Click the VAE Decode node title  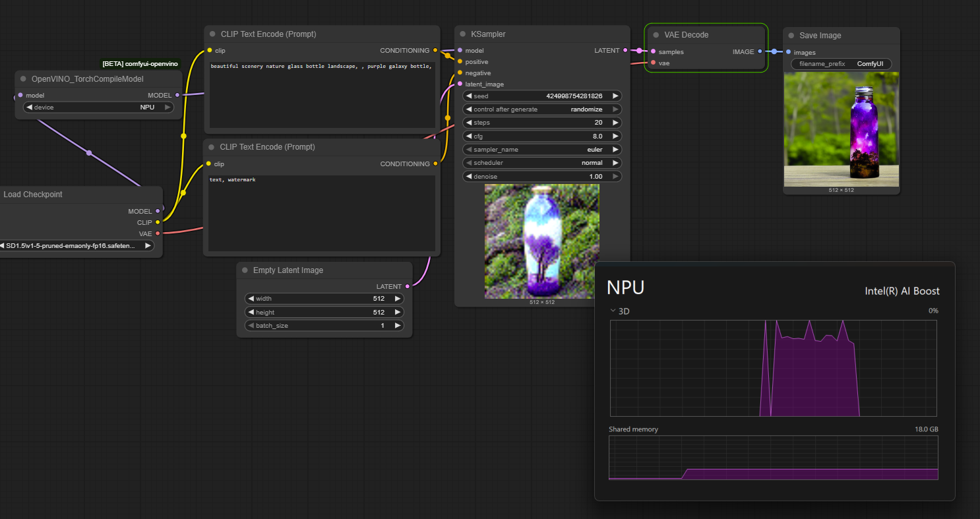687,35
